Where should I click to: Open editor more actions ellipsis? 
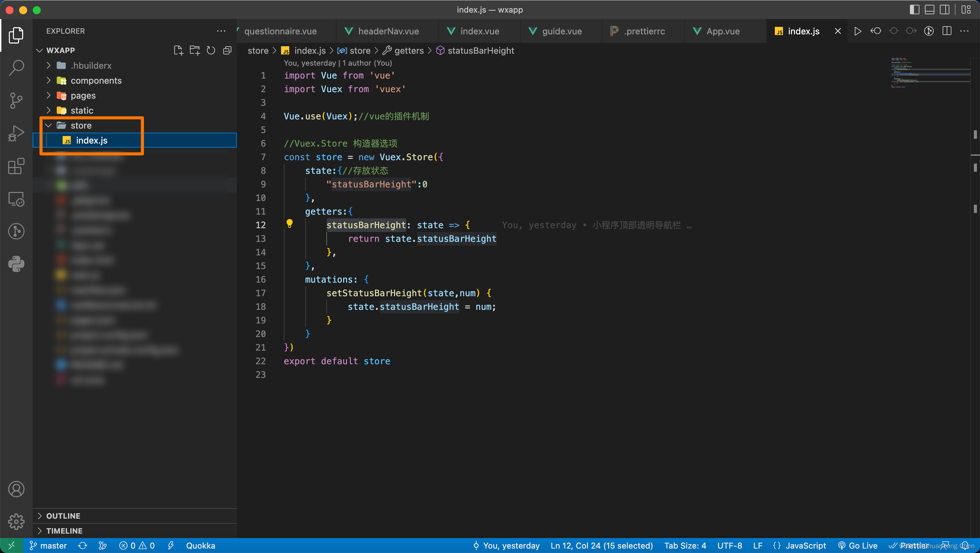tap(964, 31)
